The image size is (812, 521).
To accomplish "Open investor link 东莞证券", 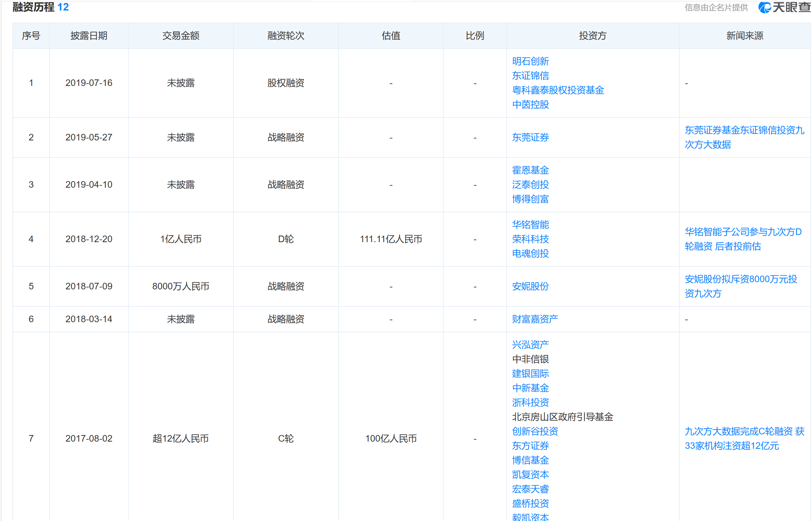I will pos(530,137).
